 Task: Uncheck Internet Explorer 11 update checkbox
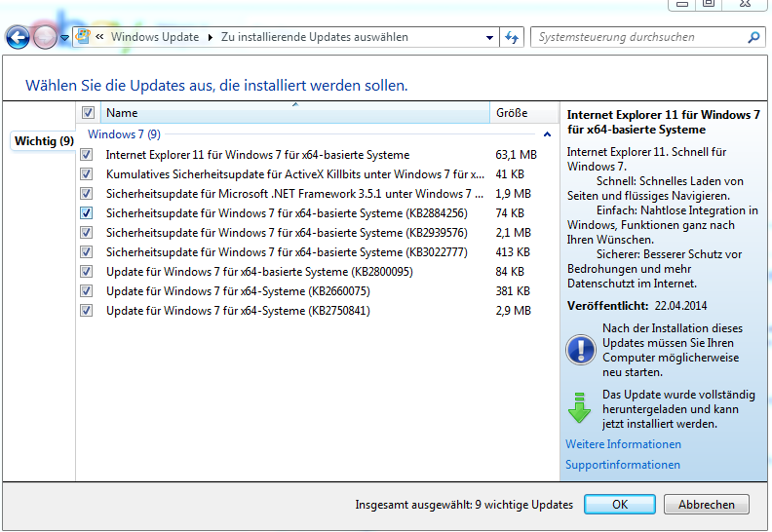[87, 155]
